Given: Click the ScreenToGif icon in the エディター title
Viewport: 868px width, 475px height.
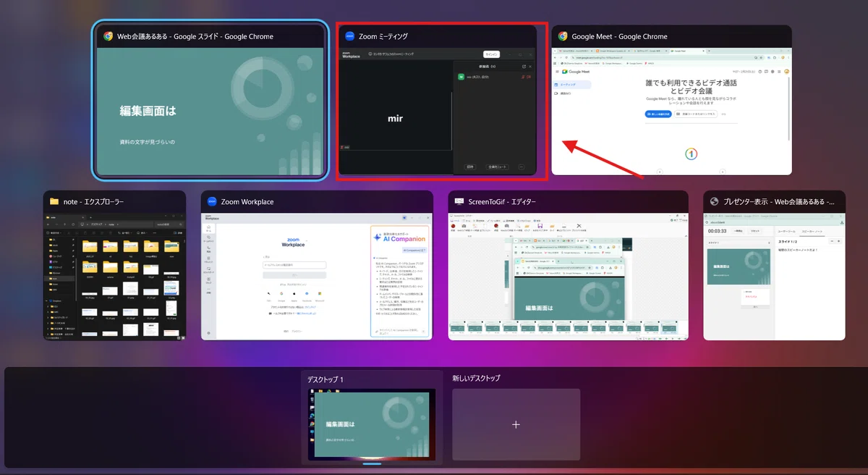Looking at the screenshot, I should pyautogui.click(x=459, y=202).
